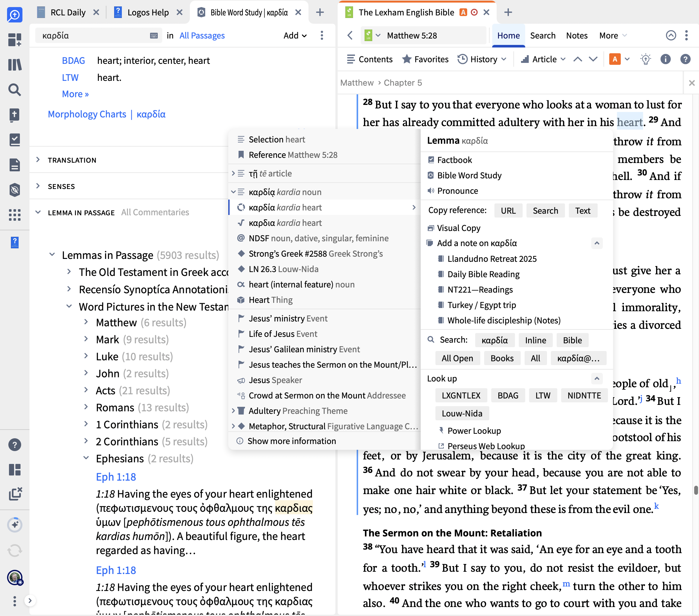Open the Layouts icon in lower sidebar
The height and width of the screenshot is (616, 699).
coord(15,469)
